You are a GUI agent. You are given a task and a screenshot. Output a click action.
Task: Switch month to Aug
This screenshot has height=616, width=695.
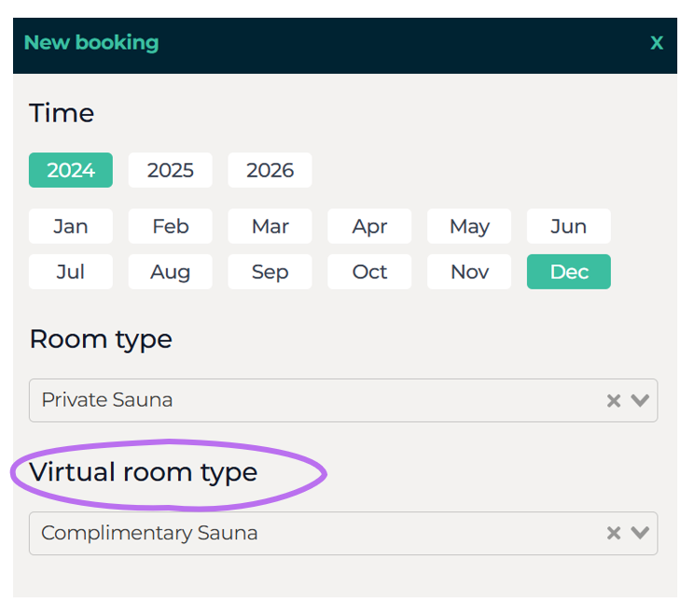[171, 272]
